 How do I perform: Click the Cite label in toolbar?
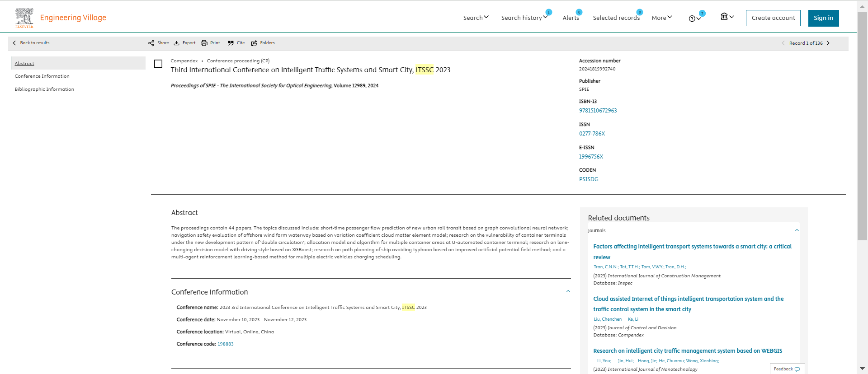[241, 43]
